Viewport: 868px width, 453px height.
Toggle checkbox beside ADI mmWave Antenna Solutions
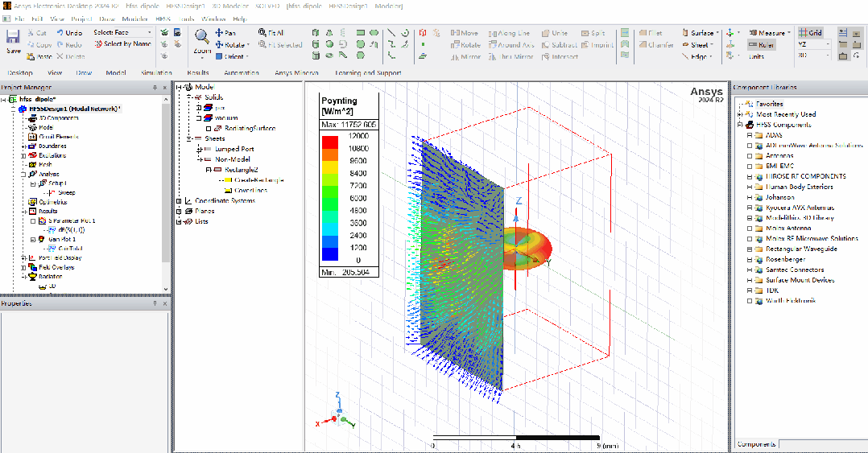[750, 146]
